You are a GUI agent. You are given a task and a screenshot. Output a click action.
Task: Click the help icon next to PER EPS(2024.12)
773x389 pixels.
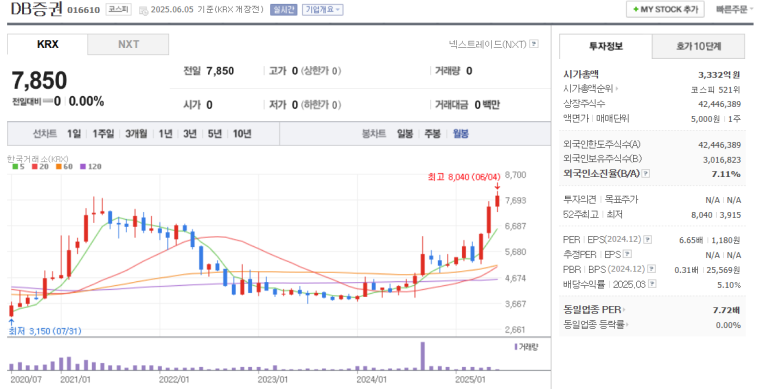pyautogui.click(x=647, y=240)
